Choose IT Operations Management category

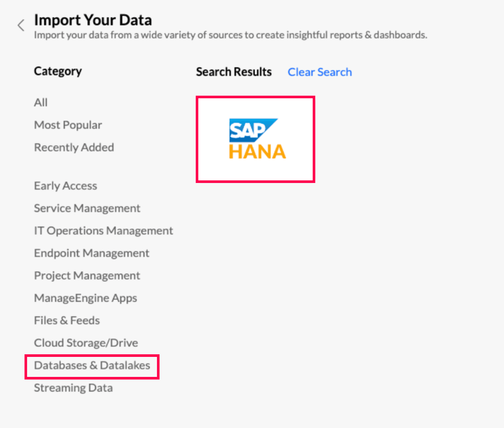pos(103,231)
